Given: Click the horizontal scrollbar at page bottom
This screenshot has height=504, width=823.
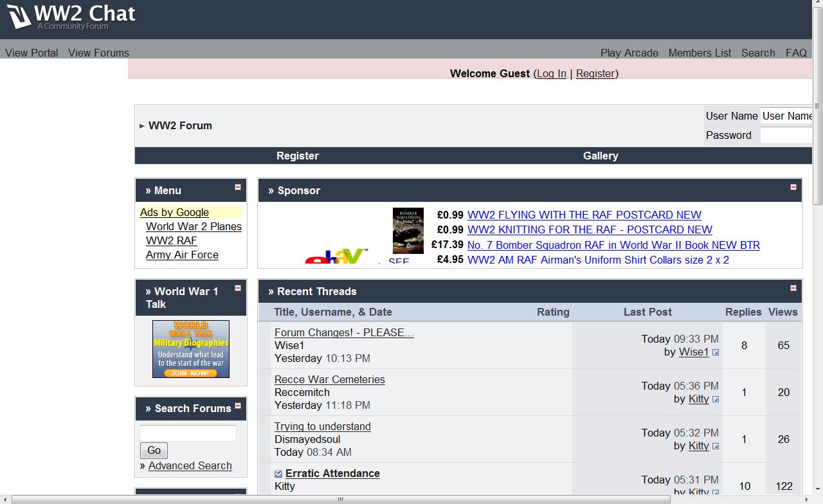Looking at the screenshot, I should click(341, 500).
